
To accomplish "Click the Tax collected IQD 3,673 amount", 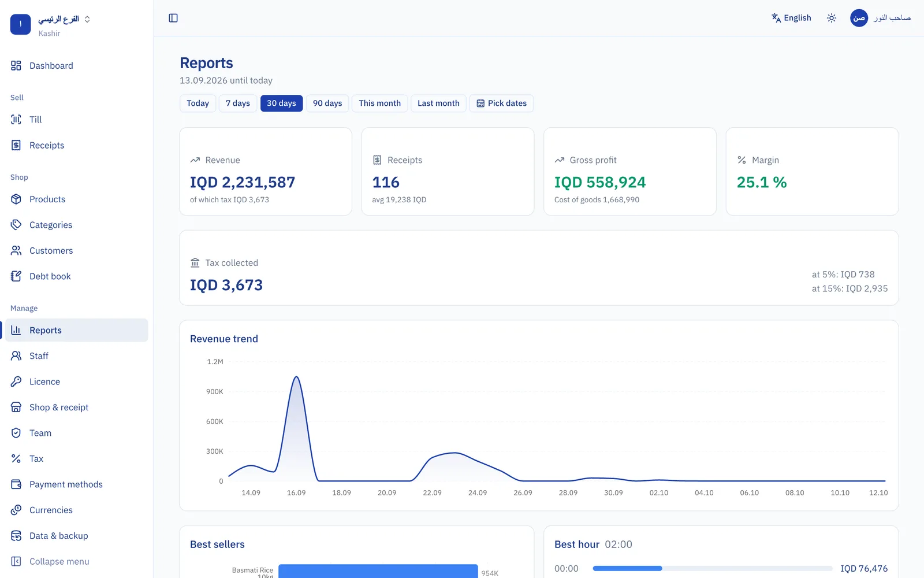I will point(226,286).
